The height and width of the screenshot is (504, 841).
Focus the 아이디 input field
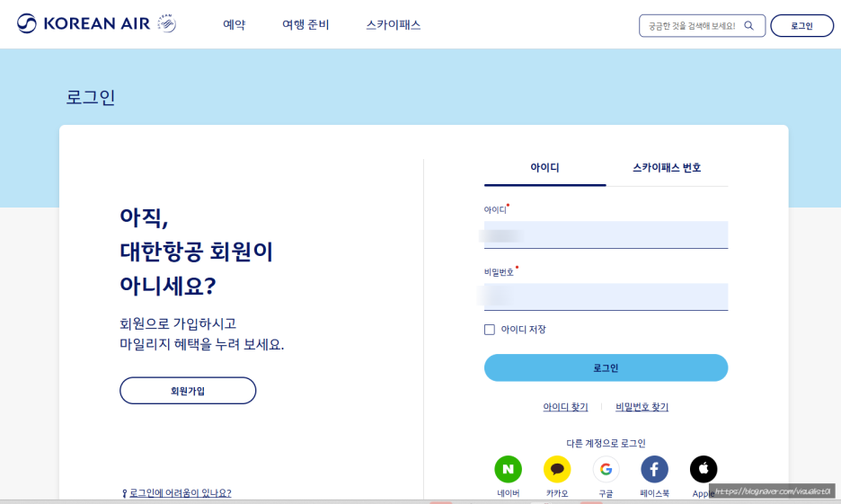[x=606, y=234]
